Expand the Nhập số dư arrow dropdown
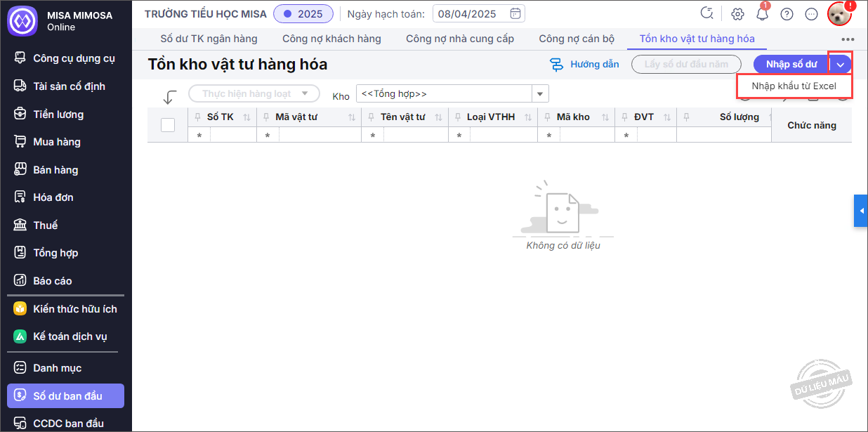868x432 pixels. (x=841, y=65)
